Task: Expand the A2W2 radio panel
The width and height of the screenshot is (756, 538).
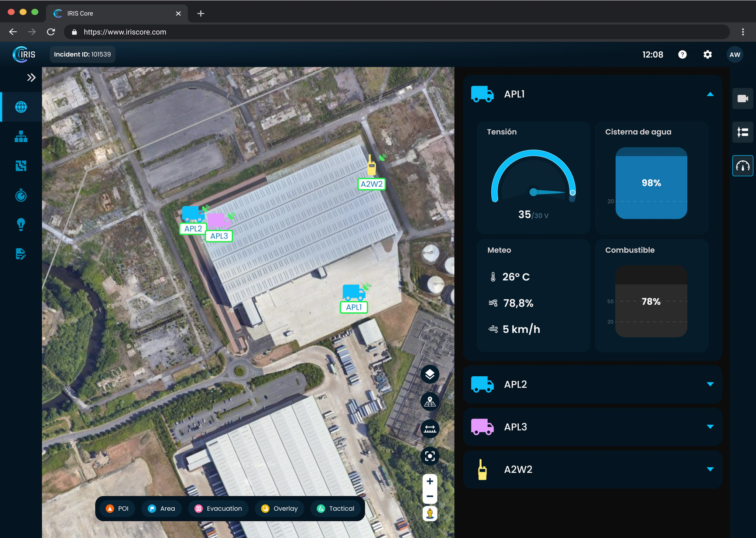Action: [x=710, y=469]
